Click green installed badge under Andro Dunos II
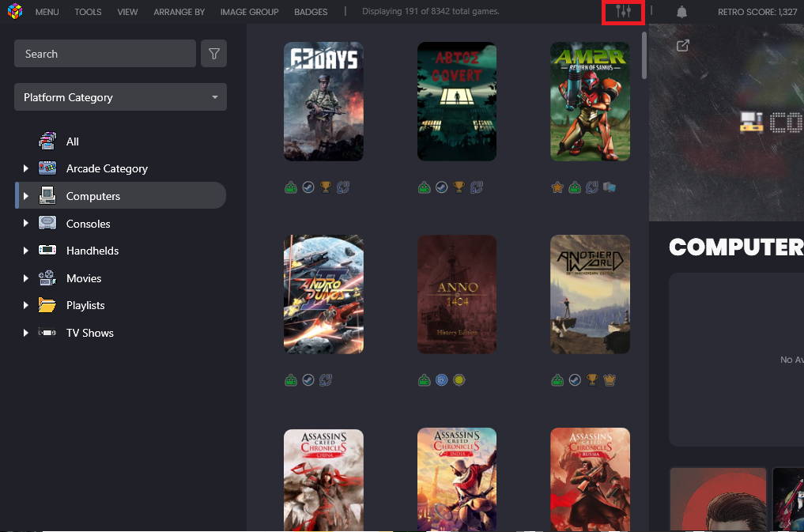The image size is (804, 532). pyautogui.click(x=291, y=379)
